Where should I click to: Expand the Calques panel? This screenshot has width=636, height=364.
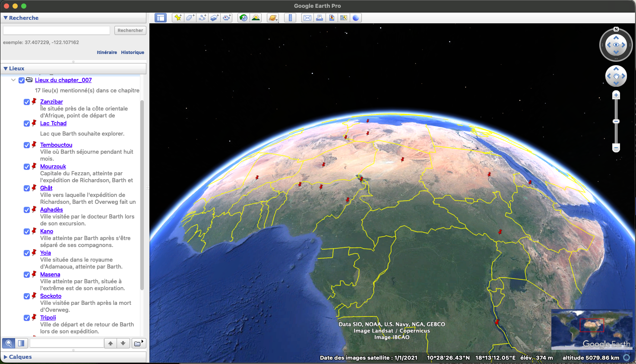point(5,357)
